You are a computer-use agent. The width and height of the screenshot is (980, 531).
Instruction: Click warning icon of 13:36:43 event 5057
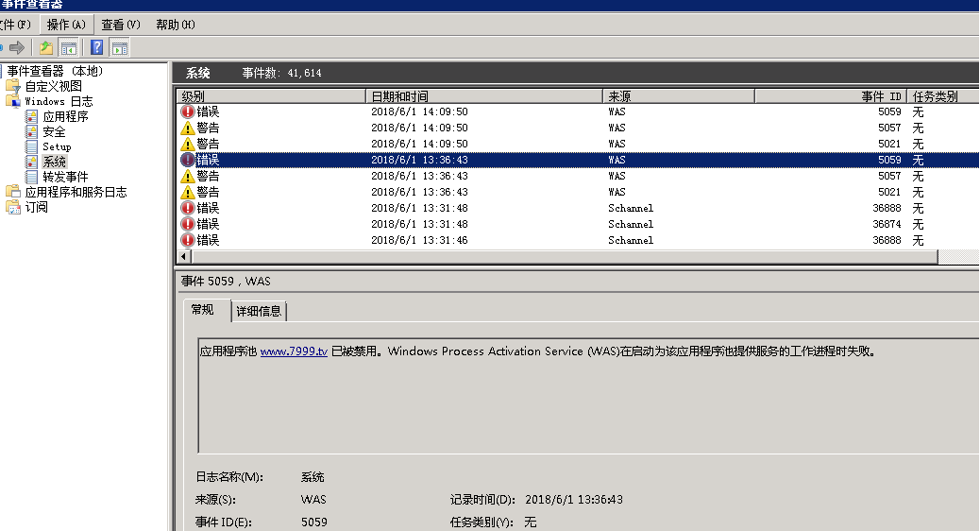[188, 177]
